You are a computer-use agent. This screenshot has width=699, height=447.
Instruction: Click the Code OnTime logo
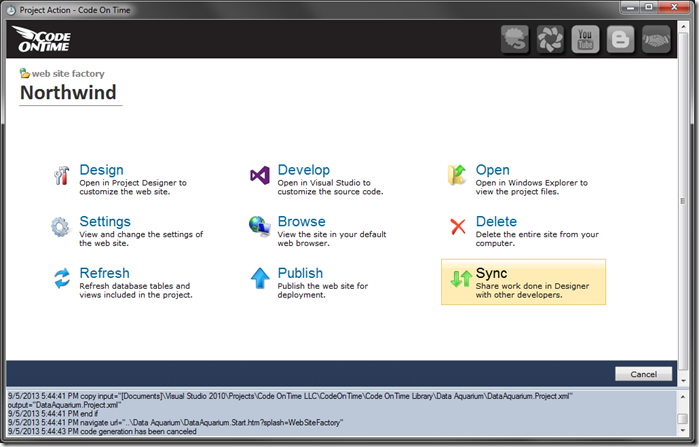click(x=41, y=39)
